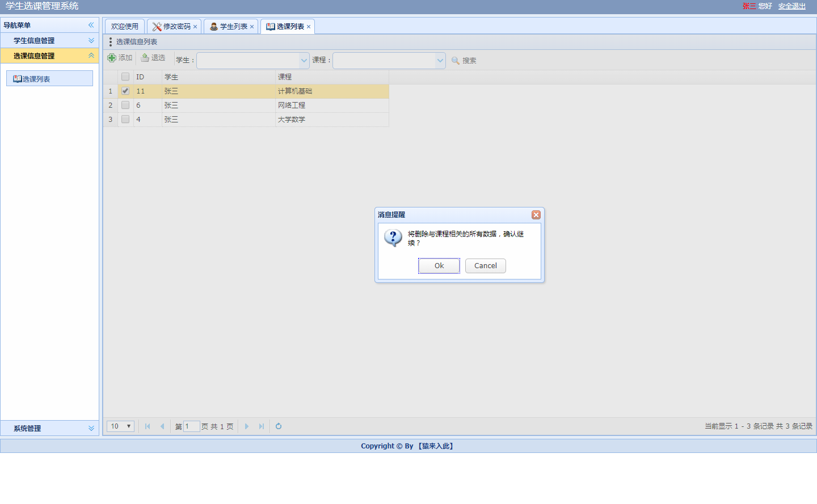Check the row with ID 4

(125, 119)
